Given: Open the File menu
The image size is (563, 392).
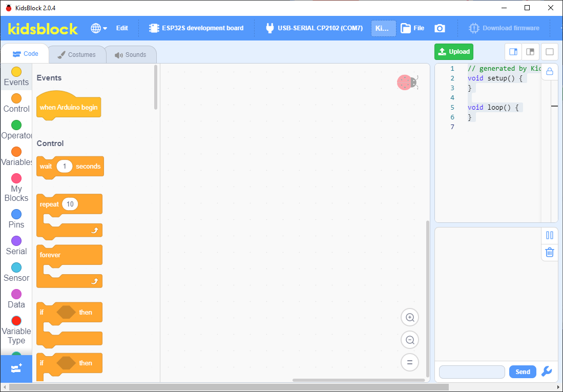Looking at the screenshot, I should (x=412, y=28).
